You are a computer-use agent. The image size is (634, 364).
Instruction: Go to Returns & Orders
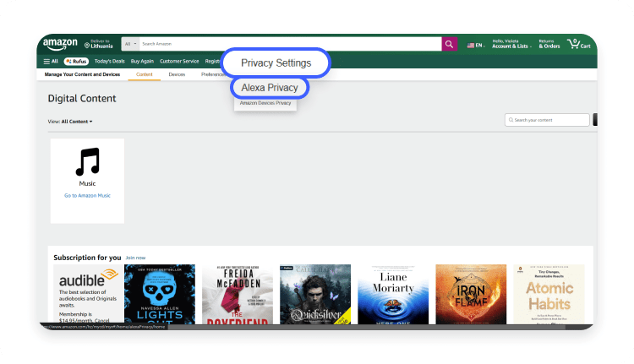click(x=549, y=44)
